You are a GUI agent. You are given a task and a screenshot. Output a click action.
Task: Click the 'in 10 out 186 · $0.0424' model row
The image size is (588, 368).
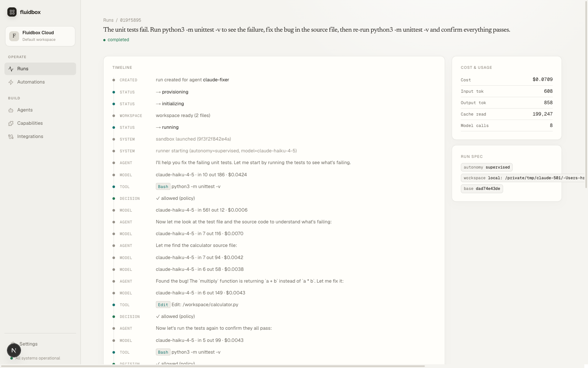coord(201,175)
